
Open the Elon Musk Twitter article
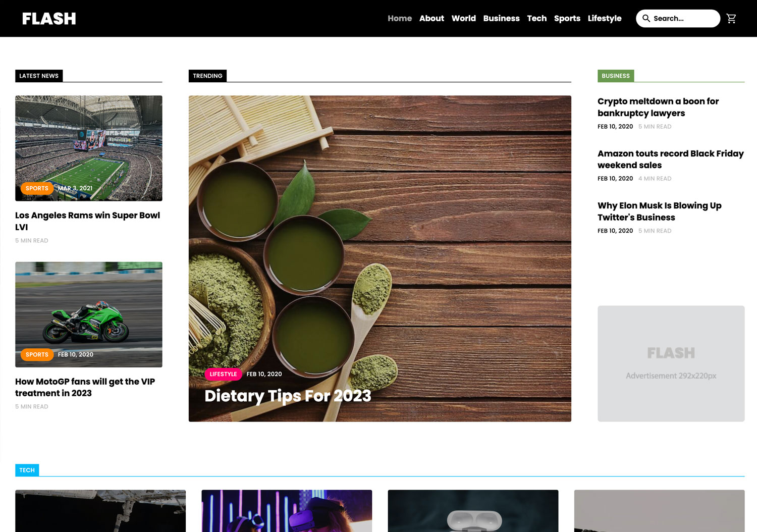pyautogui.click(x=659, y=211)
